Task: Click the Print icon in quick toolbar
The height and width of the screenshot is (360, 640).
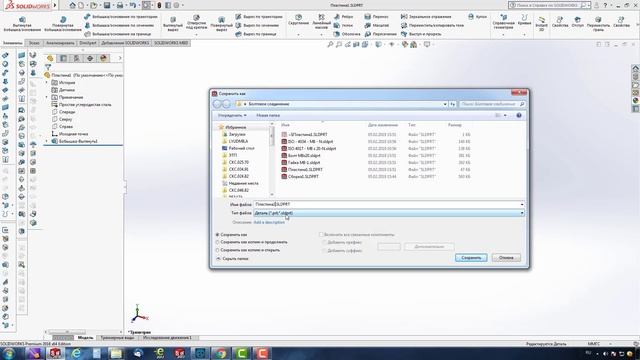Action: click(x=120, y=5)
